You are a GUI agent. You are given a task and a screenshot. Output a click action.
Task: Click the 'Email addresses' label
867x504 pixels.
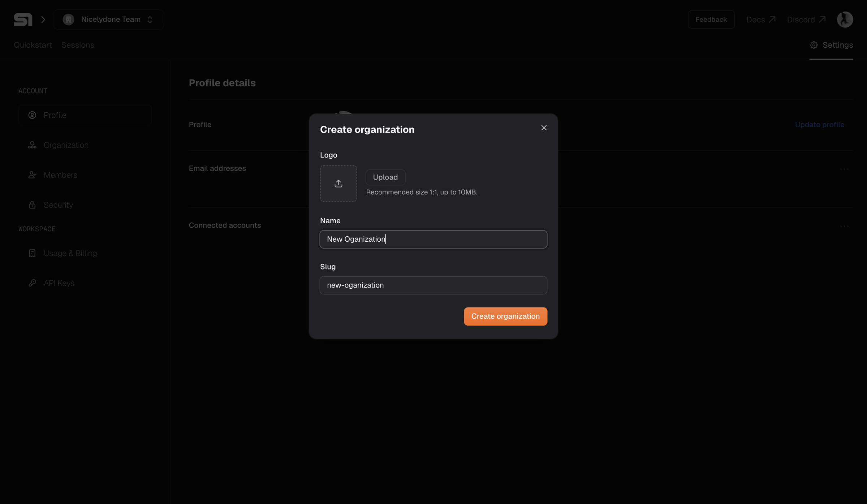[217, 169]
